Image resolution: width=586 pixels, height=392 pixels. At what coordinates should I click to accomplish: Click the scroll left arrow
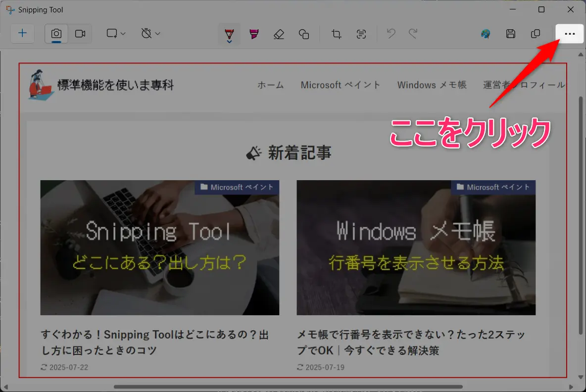tap(5, 387)
